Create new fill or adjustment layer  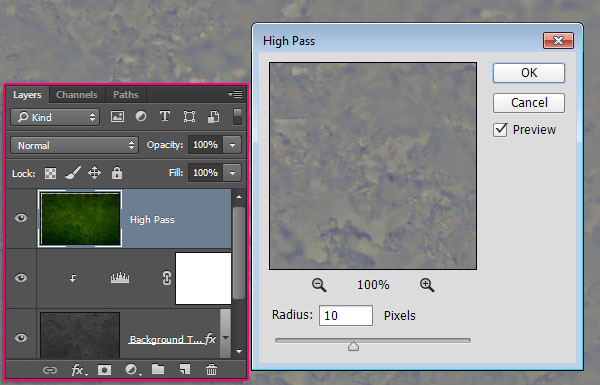click(133, 370)
